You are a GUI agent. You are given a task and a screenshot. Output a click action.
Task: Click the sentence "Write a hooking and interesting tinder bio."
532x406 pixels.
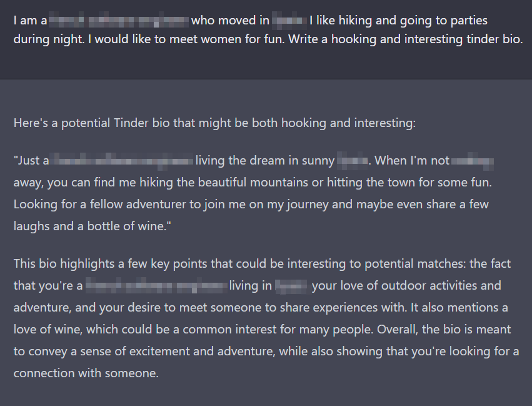click(406, 39)
